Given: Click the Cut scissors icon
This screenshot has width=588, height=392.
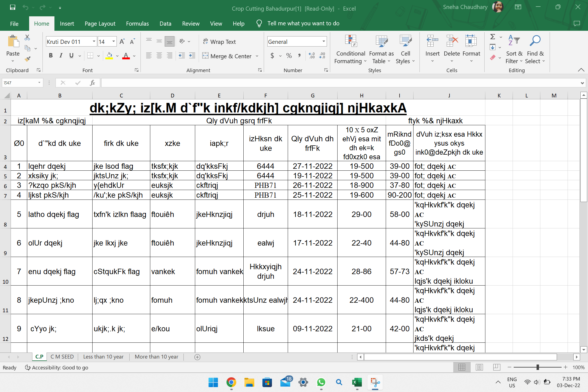Looking at the screenshot, I should (27, 38).
